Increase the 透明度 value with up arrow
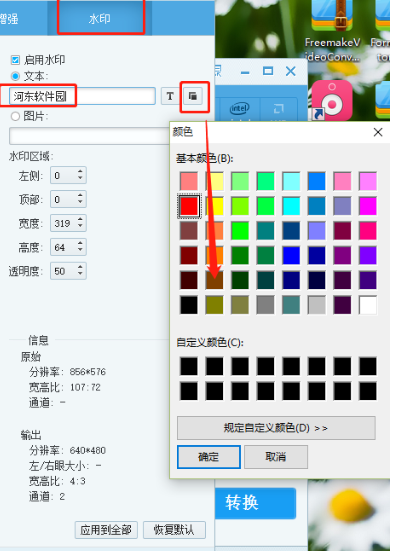 click(80, 267)
